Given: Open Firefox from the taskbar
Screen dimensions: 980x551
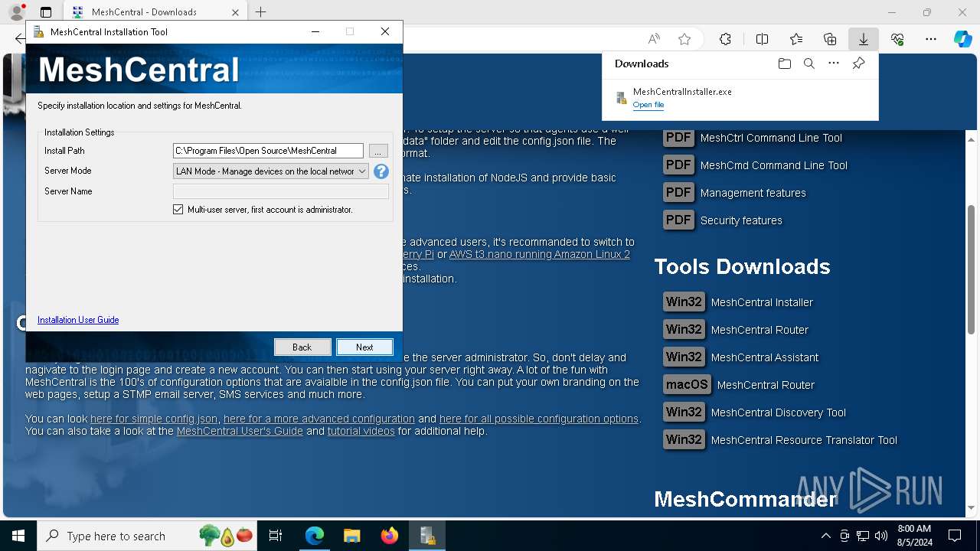Looking at the screenshot, I should pyautogui.click(x=389, y=536).
